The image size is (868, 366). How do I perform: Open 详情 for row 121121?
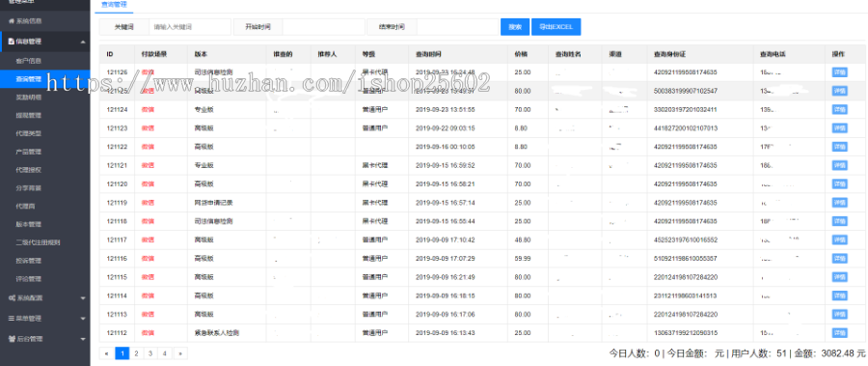click(839, 165)
